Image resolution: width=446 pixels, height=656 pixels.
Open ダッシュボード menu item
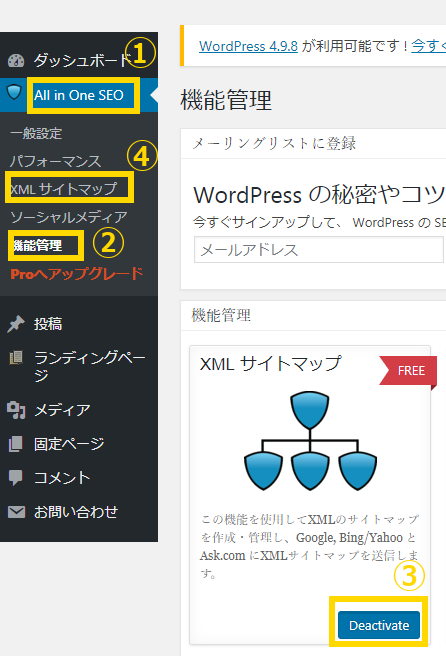pyautogui.click(x=83, y=60)
